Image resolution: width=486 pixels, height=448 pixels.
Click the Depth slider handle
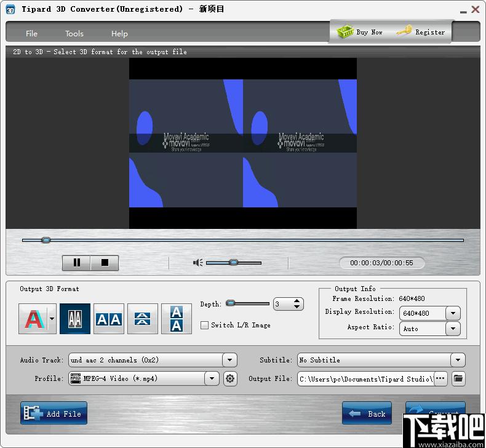point(230,303)
